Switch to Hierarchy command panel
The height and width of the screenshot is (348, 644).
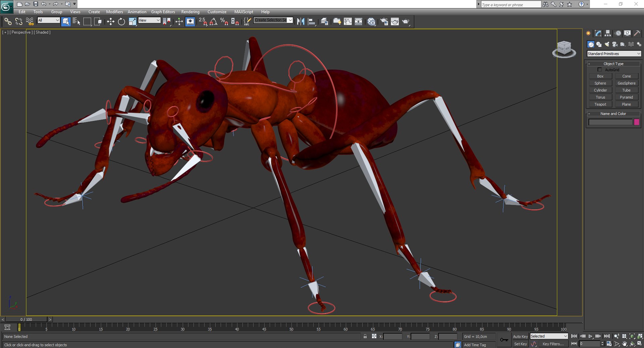(x=608, y=33)
